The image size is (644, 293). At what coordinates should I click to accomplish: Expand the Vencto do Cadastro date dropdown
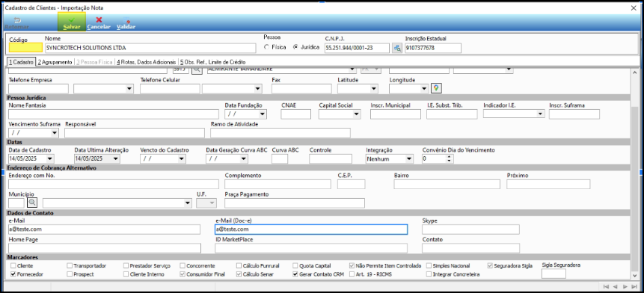point(182,158)
